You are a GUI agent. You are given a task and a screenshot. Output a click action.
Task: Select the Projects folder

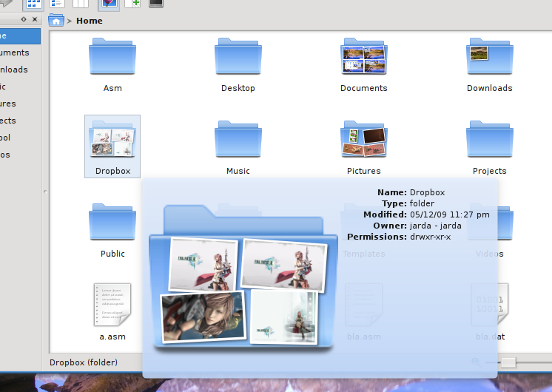[490, 139]
